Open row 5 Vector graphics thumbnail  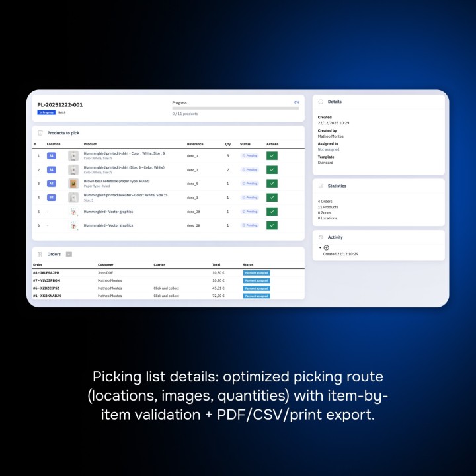click(x=73, y=212)
